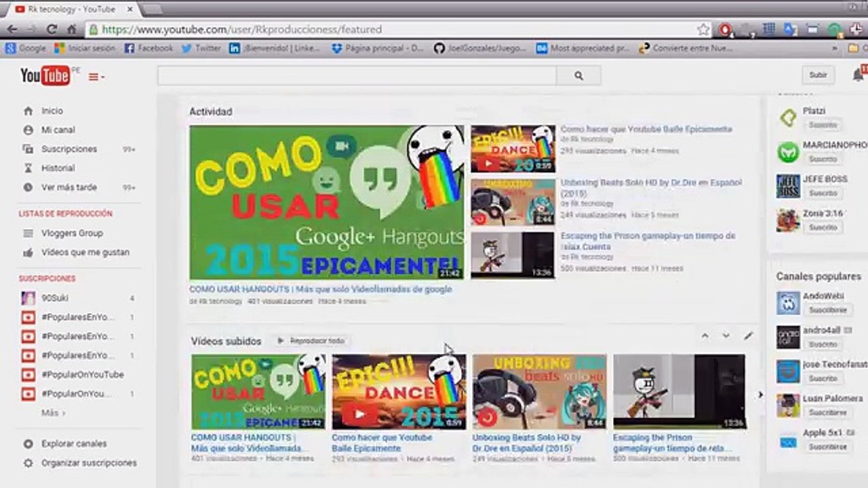
Task: Toggle the Suscrito button for JEFE BOSS
Action: tap(823, 193)
